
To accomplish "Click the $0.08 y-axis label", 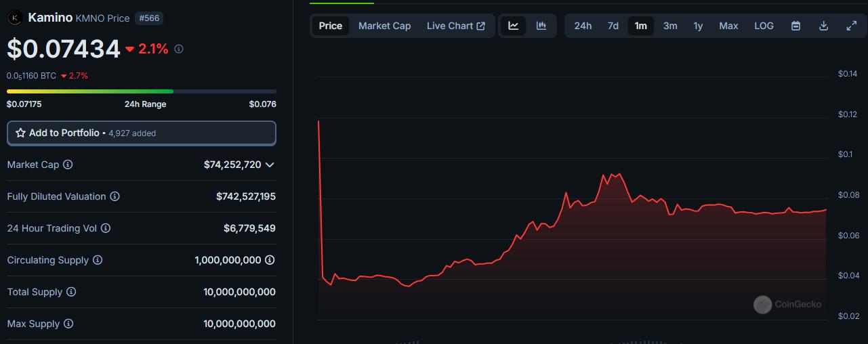I will pyautogui.click(x=848, y=195).
